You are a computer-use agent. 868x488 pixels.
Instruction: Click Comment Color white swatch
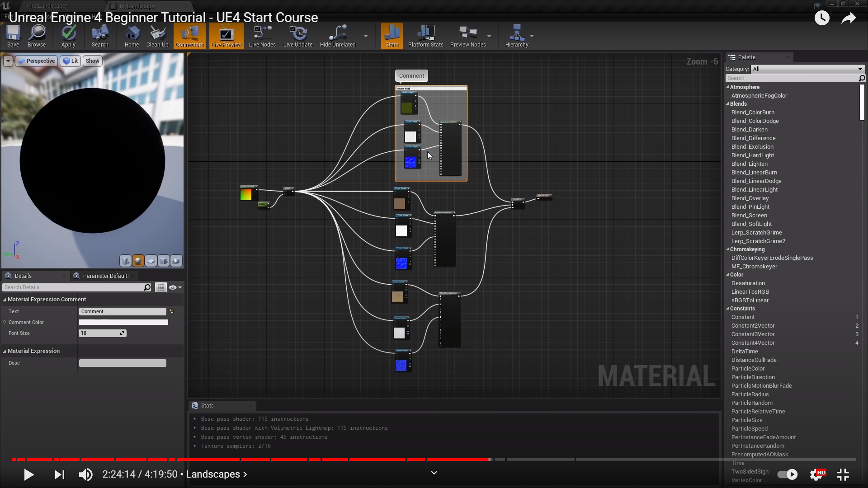pyautogui.click(x=123, y=322)
